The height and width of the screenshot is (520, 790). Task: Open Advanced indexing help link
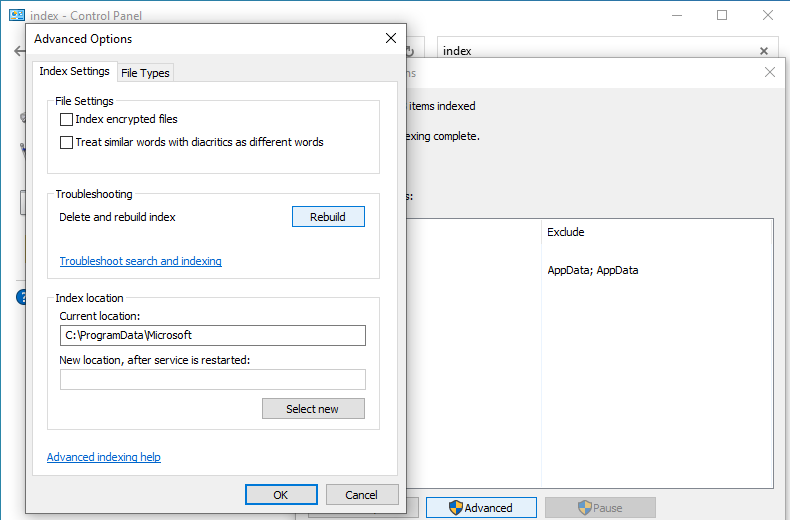pos(103,457)
